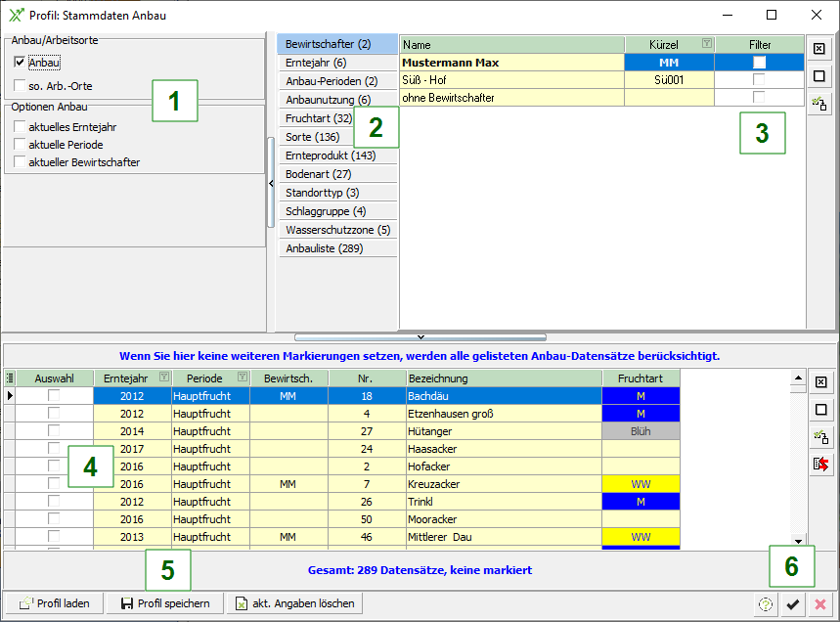Collapse upper panel with splitter chevron
The width and height of the screenshot is (840, 622).
click(420, 336)
